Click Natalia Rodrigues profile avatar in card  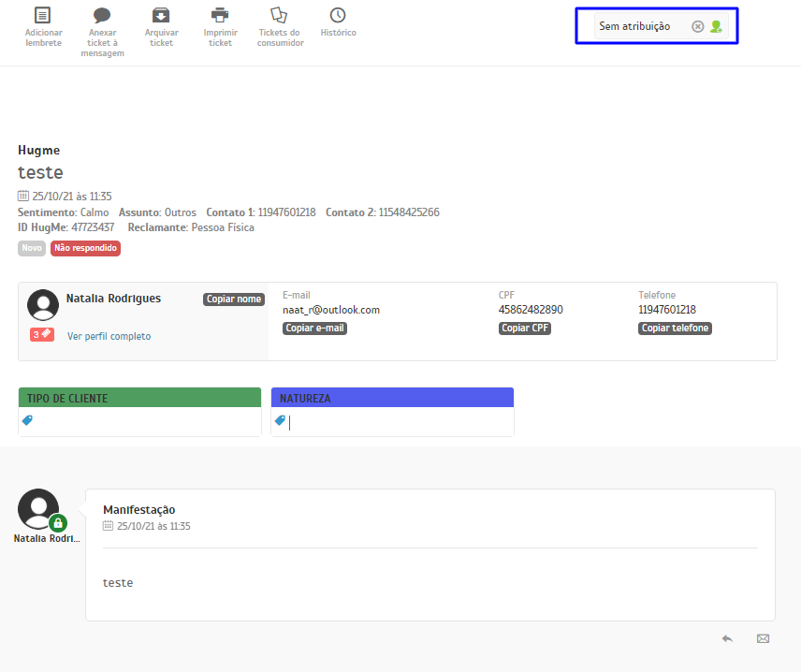43,305
